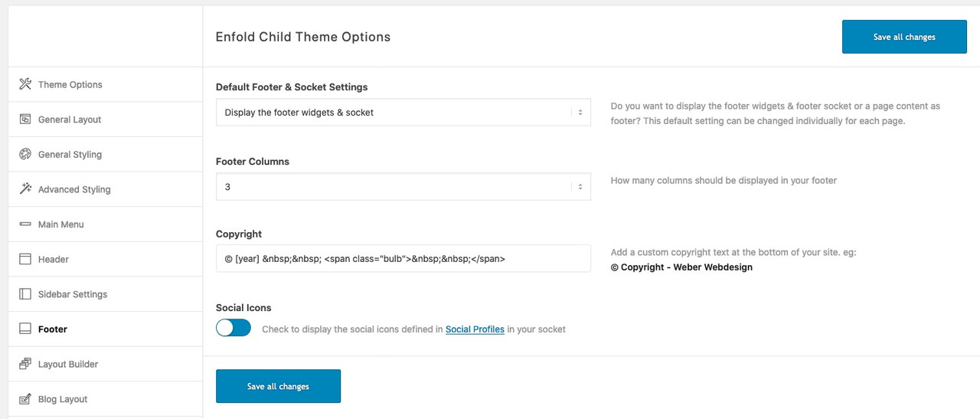Open the Default Footer & Socket Settings dropdown
The height and width of the screenshot is (419, 980).
(403, 112)
